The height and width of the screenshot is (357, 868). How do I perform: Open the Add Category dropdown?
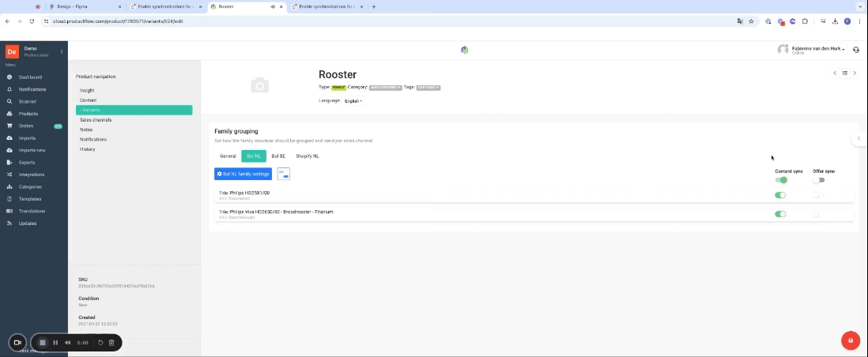(385, 88)
